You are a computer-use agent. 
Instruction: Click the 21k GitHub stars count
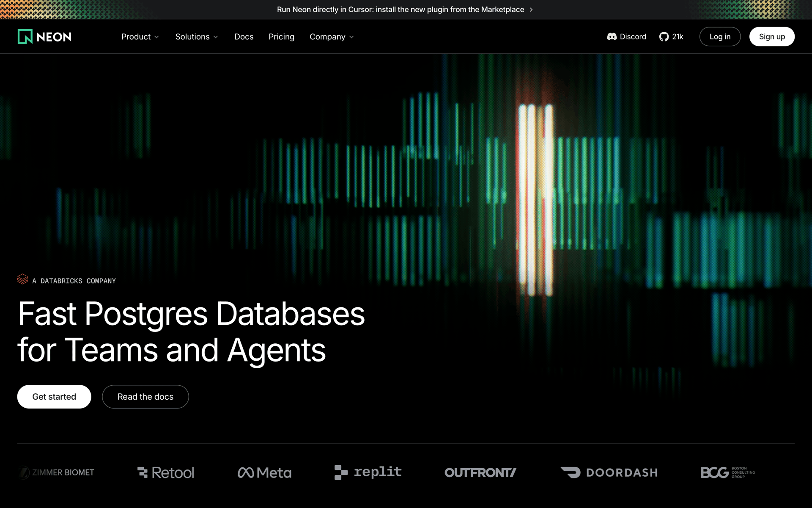pos(678,37)
